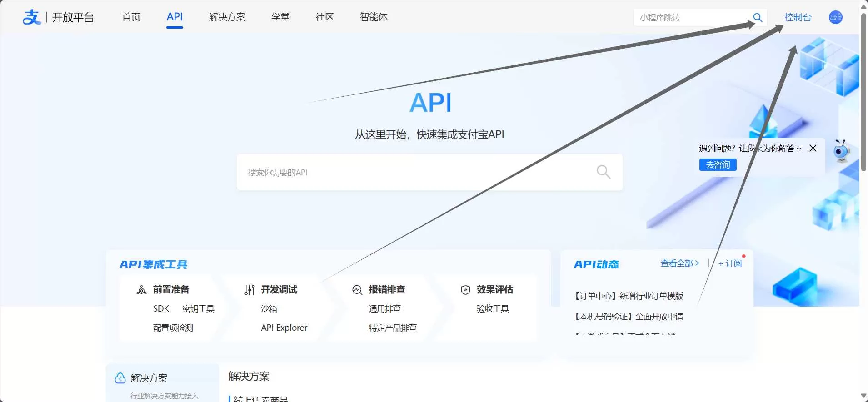Click the + 订阅 subscribe button
The image size is (868, 402).
click(x=730, y=263)
